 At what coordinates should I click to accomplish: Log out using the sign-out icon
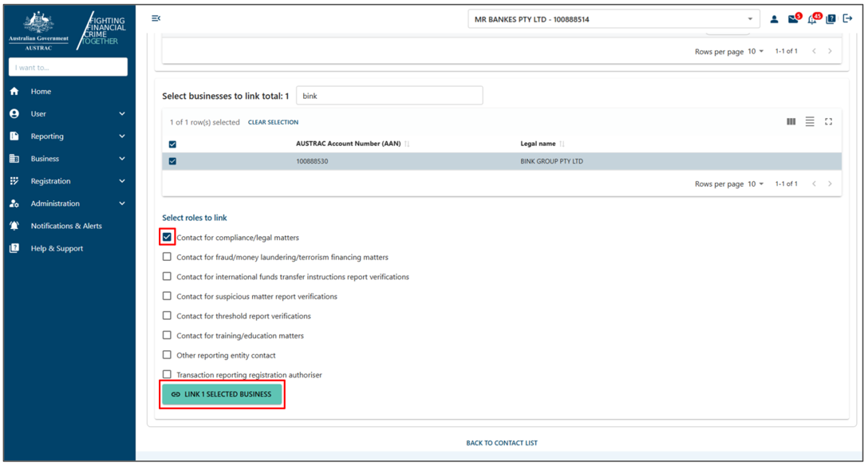point(847,18)
